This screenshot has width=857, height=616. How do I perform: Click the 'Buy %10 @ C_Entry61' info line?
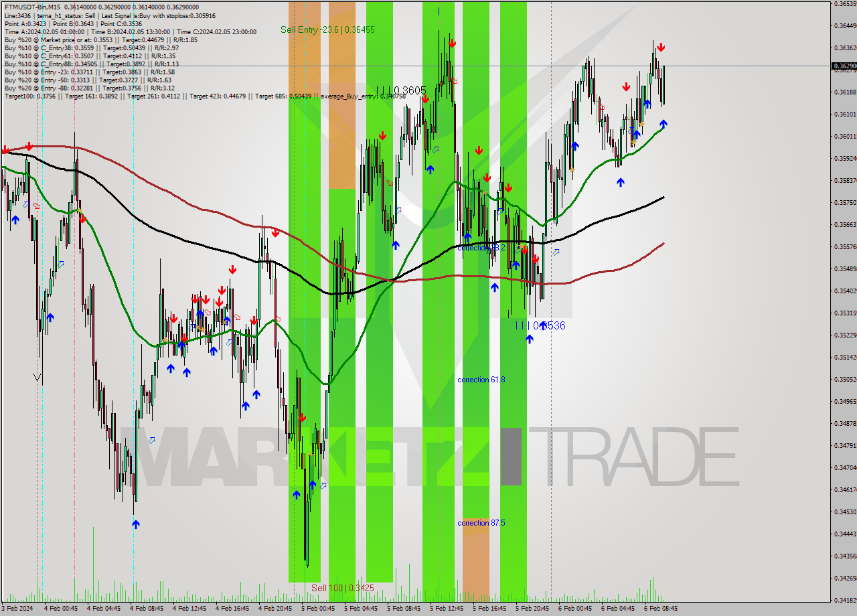(x=90, y=56)
